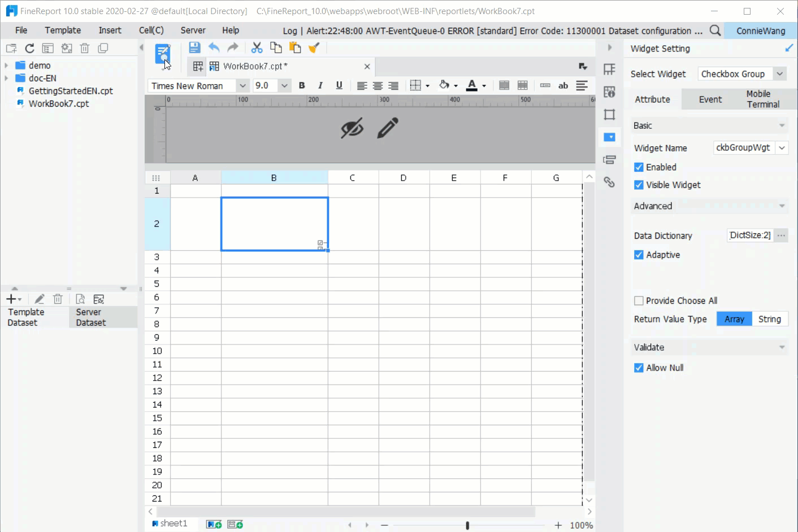Screen dimensions: 798x532
Task: Open the Data Dictionary editor
Action: 781,235
